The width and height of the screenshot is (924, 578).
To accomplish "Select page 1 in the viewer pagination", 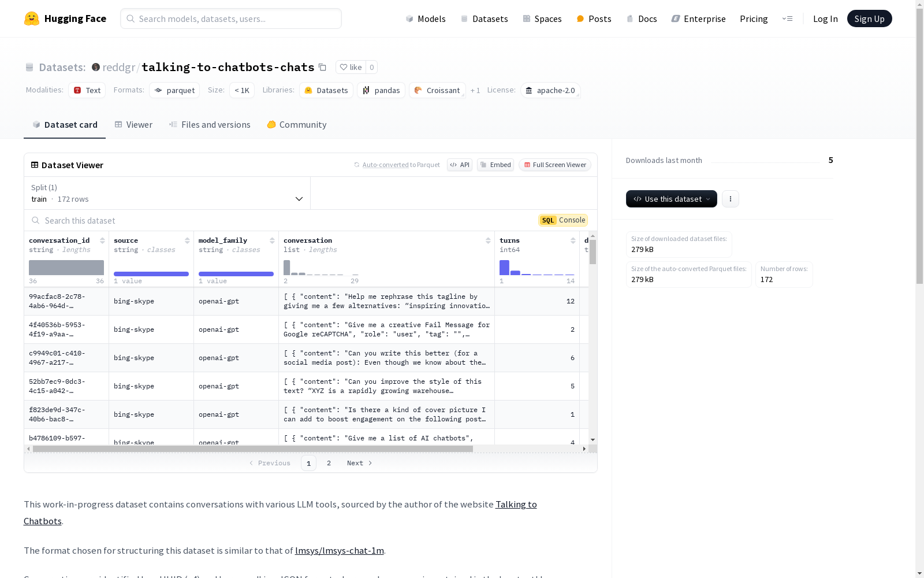I will click(x=308, y=463).
